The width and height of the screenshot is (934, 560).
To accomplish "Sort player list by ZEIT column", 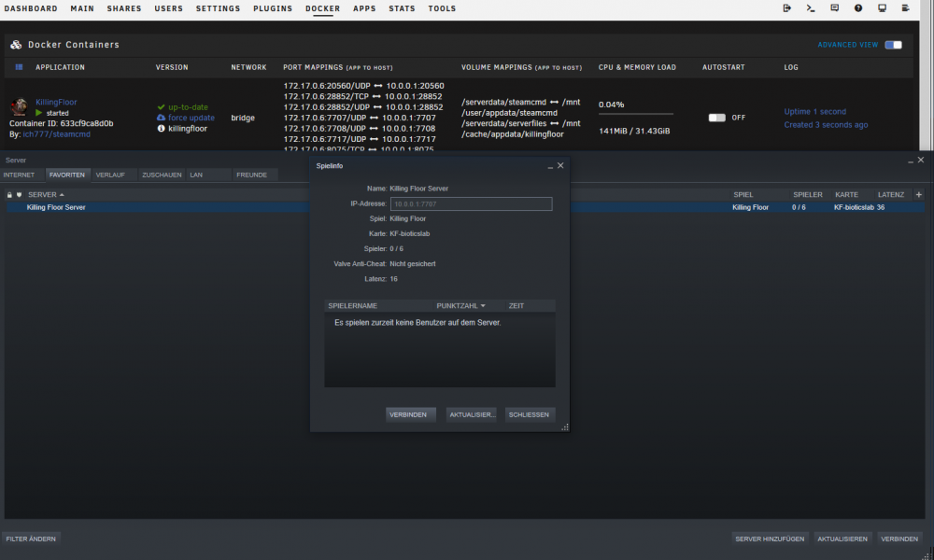I will [517, 306].
